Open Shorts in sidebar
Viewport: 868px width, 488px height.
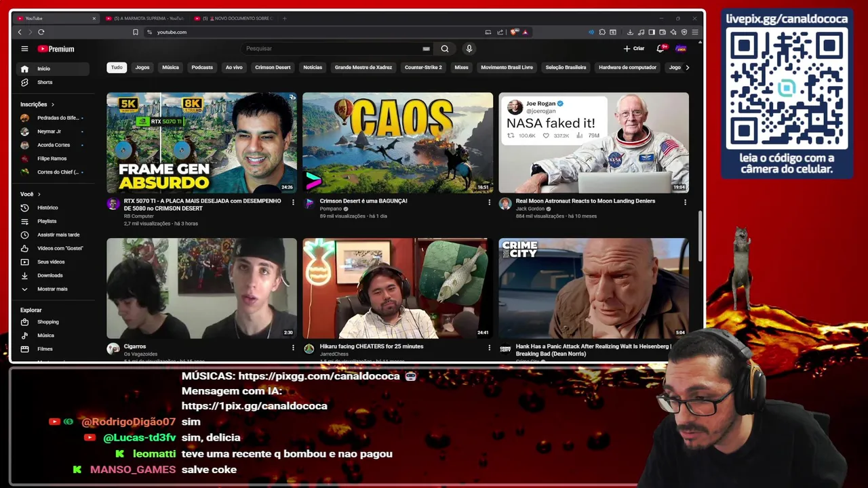(x=52, y=82)
